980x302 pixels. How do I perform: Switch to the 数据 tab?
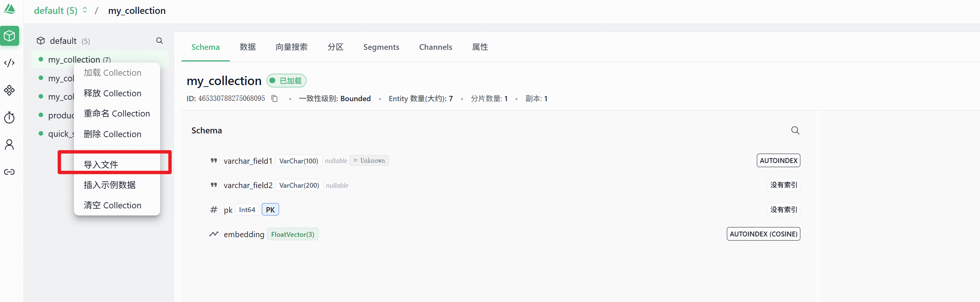point(248,47)
